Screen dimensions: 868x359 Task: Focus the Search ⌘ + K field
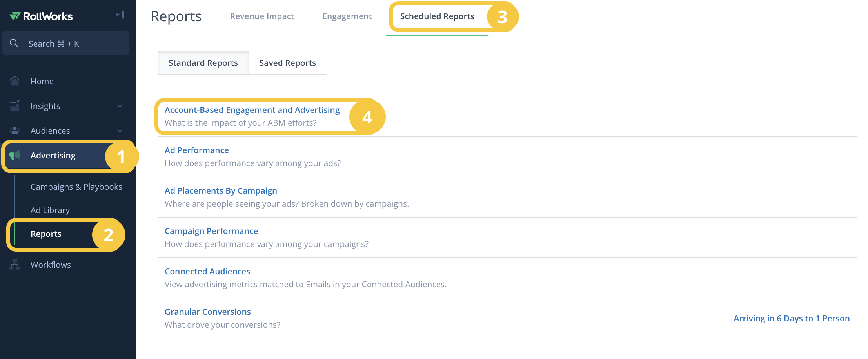coord(66,43)
